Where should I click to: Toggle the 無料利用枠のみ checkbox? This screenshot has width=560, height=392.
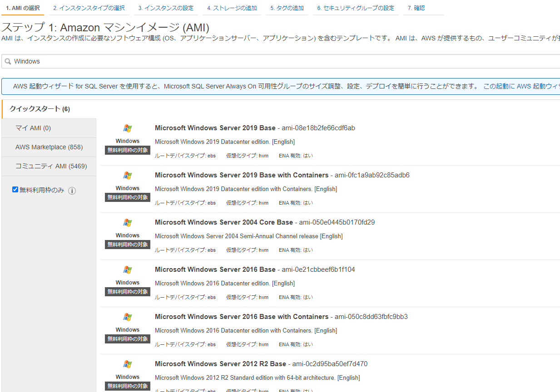[x=15, y=190]
